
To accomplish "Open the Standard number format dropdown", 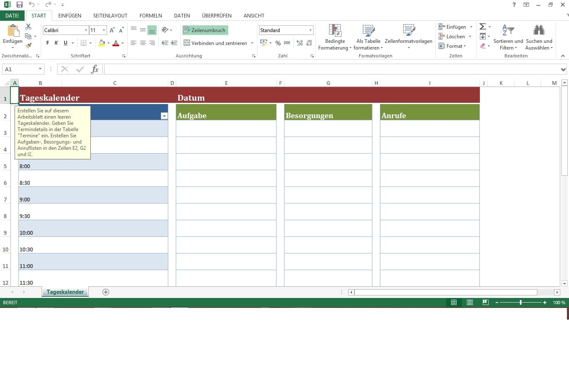I will coord(310,30).
